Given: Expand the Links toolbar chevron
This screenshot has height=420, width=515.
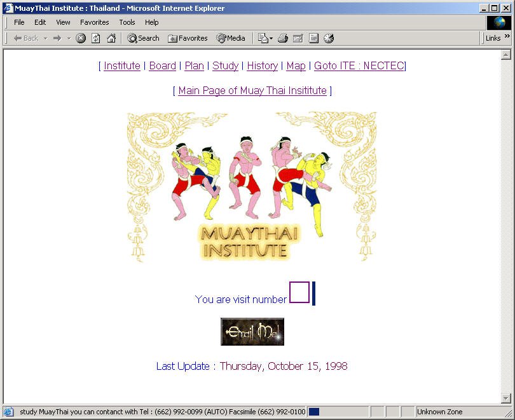Looking at the screenshot, I should [x=507, y=37].
